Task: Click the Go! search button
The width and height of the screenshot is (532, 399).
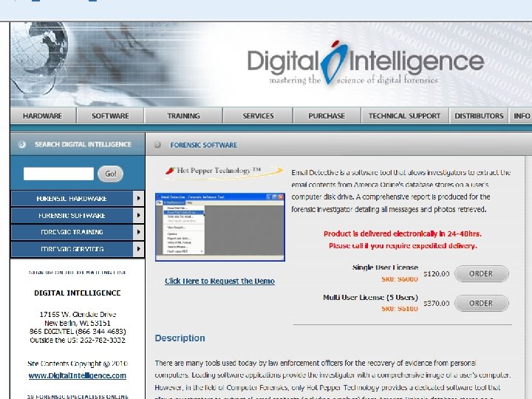Action: (x=110, y=174)
